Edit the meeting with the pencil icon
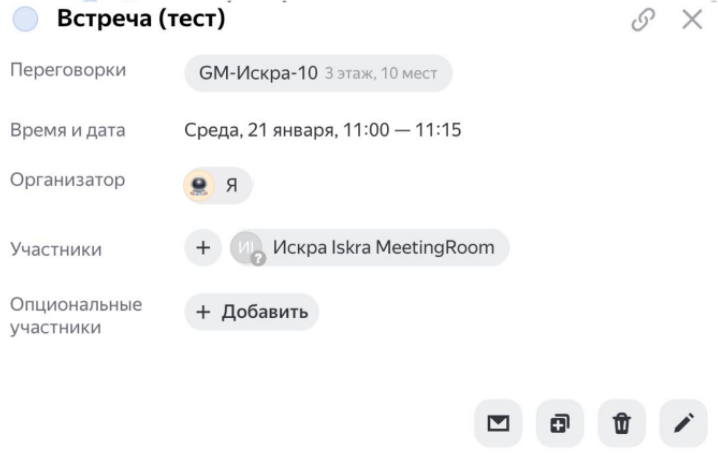The height and width of the screenshot is (459, 718). tap(683, 425)
